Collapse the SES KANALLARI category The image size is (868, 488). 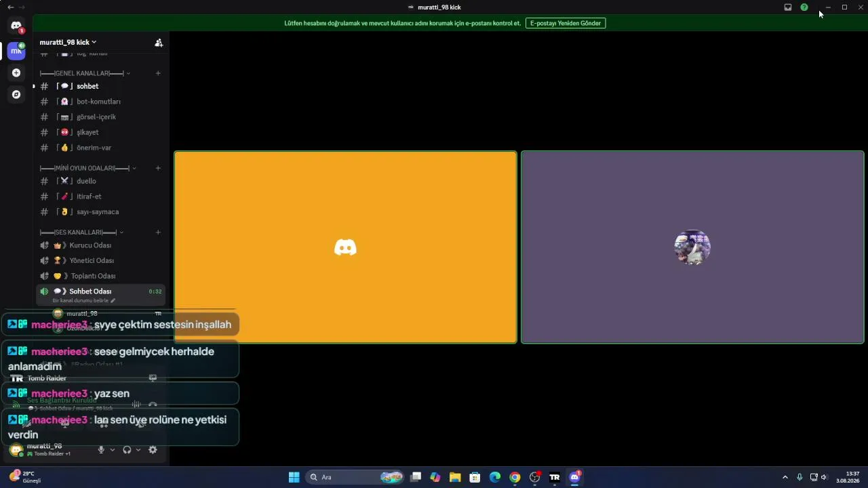click(x=83, y=232)
